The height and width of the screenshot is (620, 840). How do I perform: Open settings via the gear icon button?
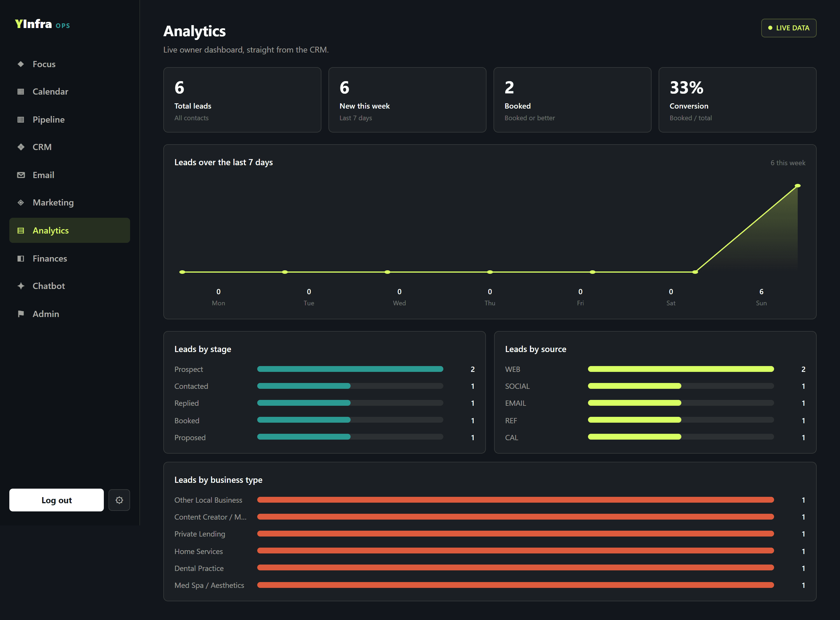point(119,500)
